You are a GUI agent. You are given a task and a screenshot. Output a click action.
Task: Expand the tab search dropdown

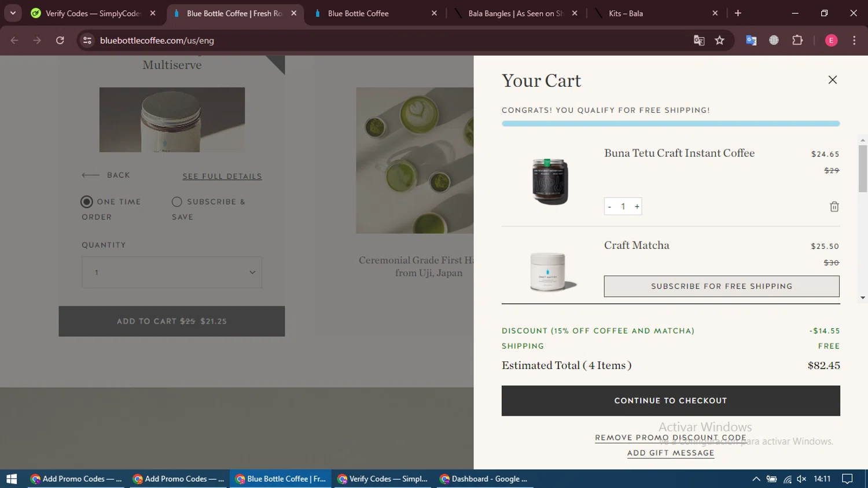click(x=13, y=13)
